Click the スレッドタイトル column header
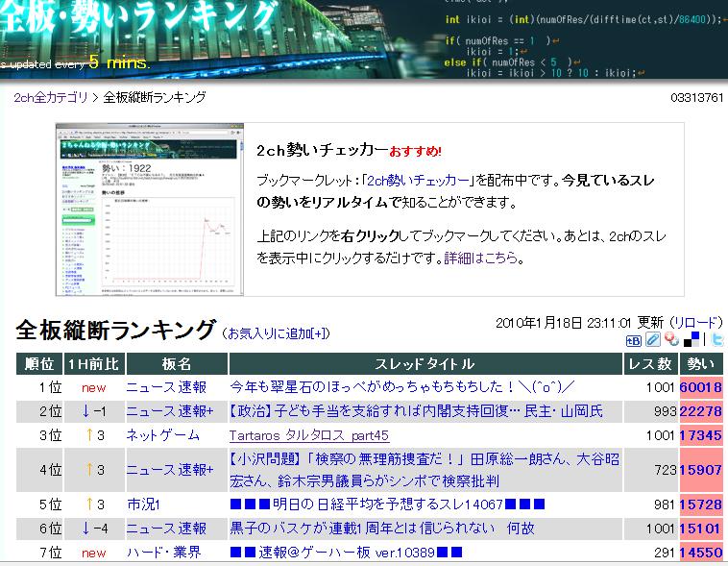Image resolution: width=728 pixels, height=566 pixels. (x=425, y=364)
